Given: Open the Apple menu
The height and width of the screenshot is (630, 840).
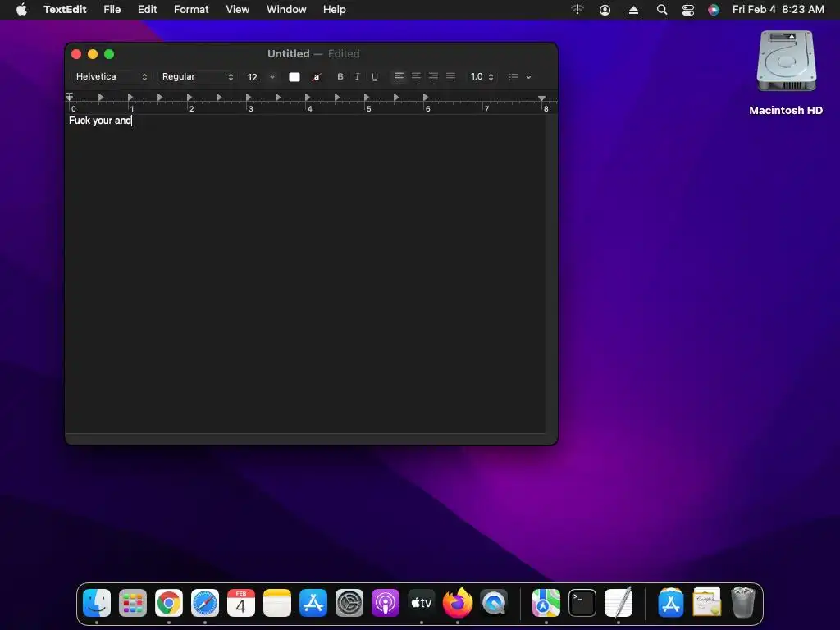Looking at the screenshot, I should click(21, 10).
